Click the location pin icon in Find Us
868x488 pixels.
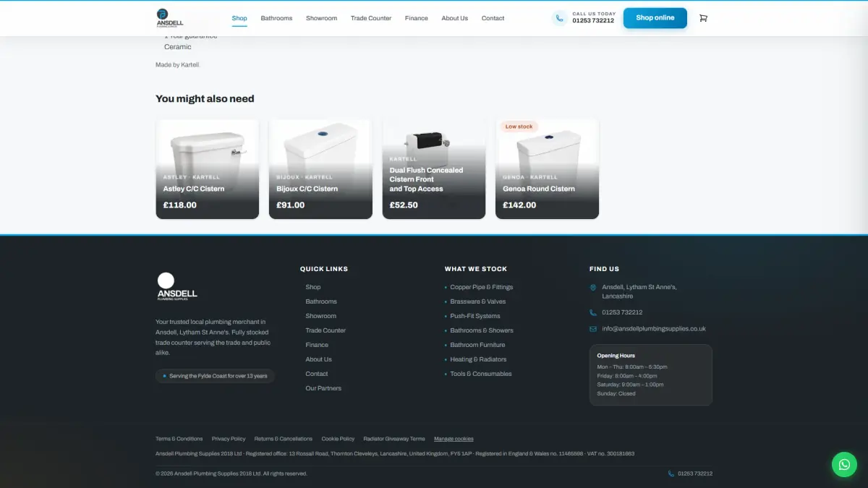pyautogui.click(x=593, y=288)
